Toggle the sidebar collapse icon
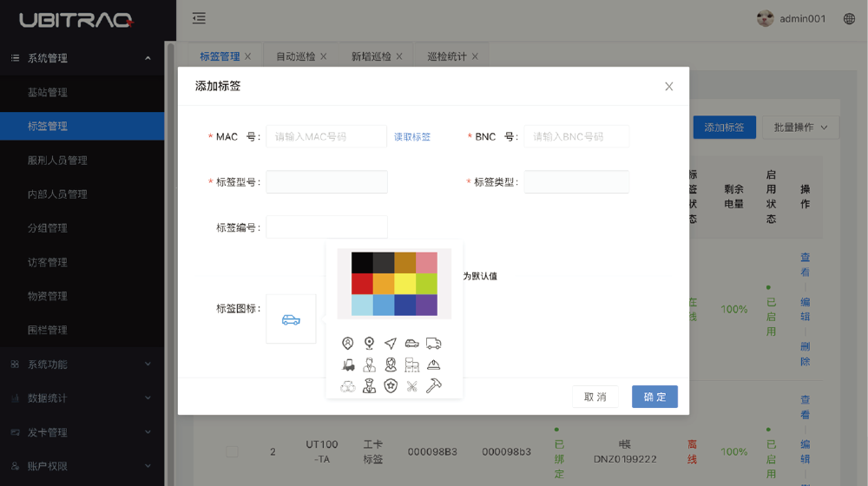Viewport: 868px width, 486px height. point(200,18)
